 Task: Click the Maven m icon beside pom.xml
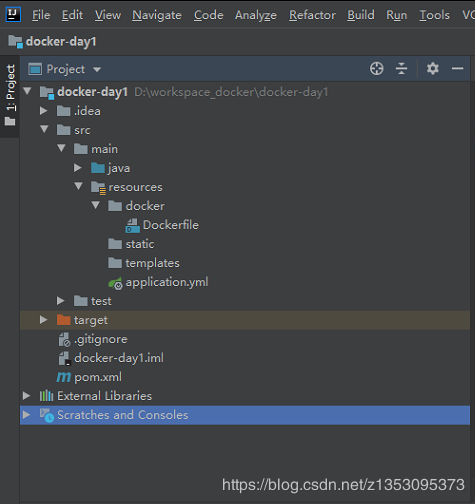click(64, 377)
